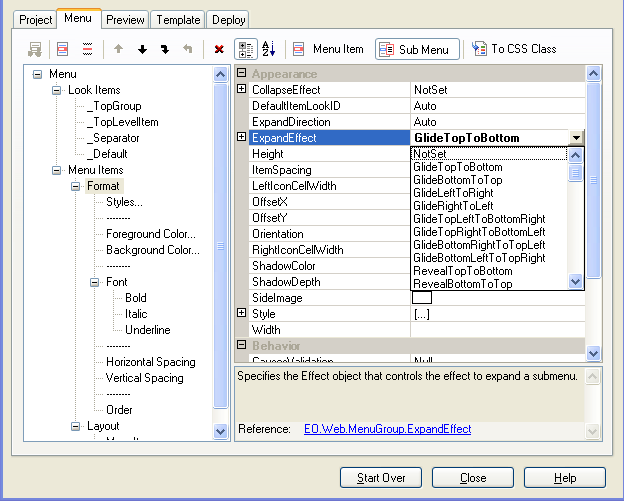Viewport: 624px width, 501px height.
Task: Click the add separator toolbar icon
Action: (x=88, y=49)
